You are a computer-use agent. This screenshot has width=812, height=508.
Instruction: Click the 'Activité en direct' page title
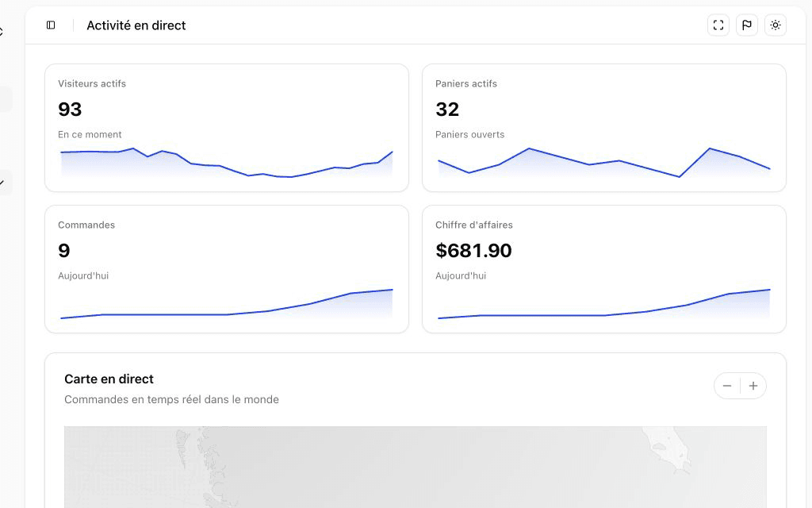tap(136, 25)
